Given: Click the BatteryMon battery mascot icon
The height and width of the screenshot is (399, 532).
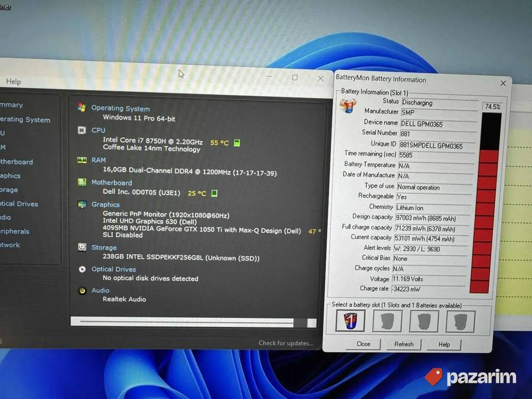Looking at the screenshot, I should (x=348, y=106).
